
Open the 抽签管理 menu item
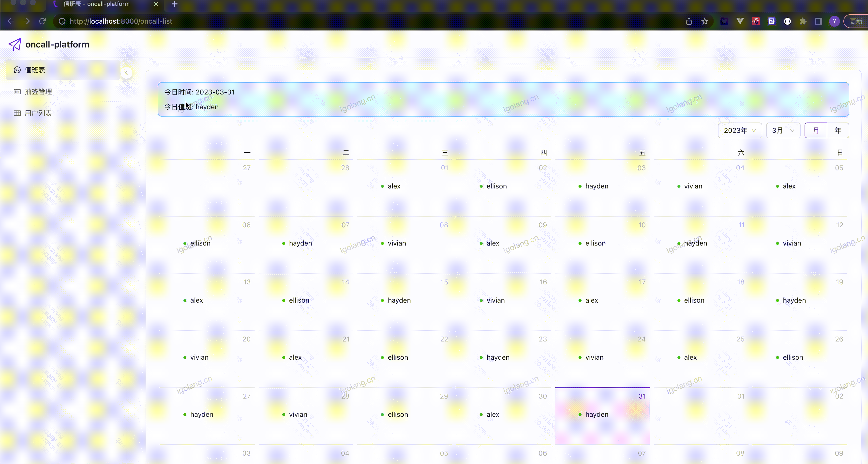click(38, 91)
